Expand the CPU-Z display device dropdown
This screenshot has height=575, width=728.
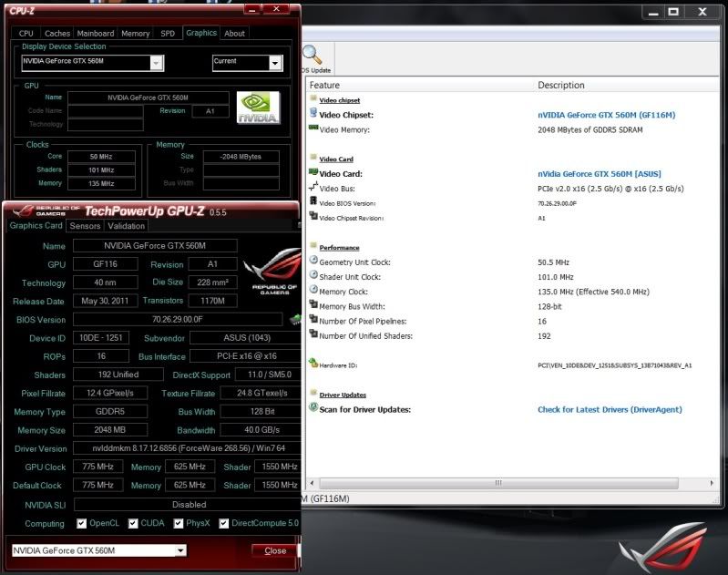(x=157, y=63)
